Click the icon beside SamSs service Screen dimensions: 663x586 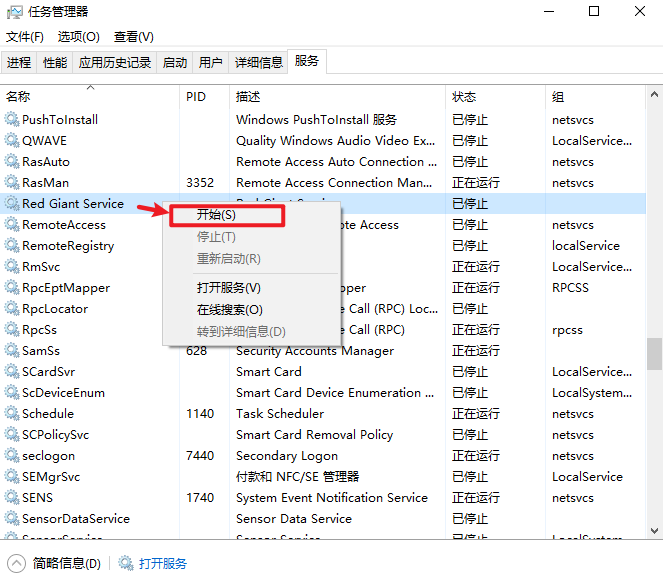coord(12,351)
